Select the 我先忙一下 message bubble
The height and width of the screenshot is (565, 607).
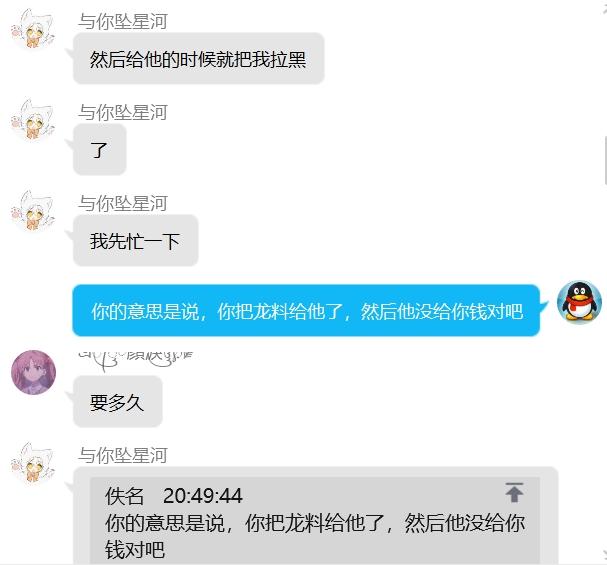point(135,241)
